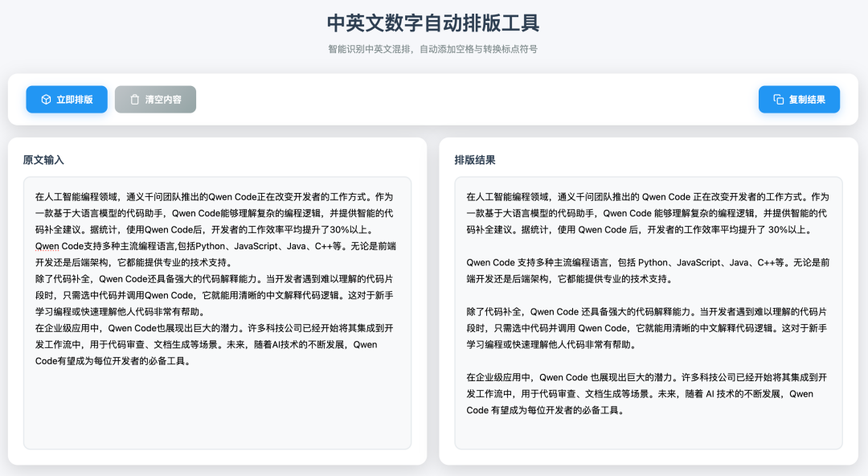The width and height of the screenshot is (868, 476).
Task: Click the copy icon on 复制结果 button
Action: point(778,100)
